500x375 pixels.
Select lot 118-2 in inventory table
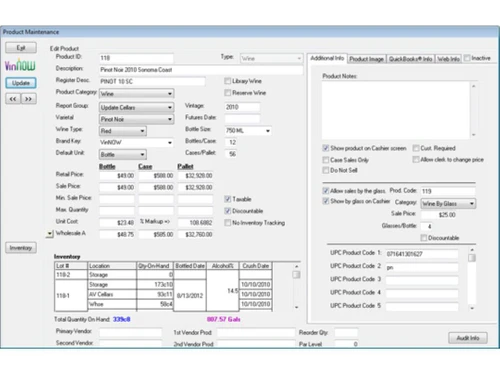click(71, 275)
